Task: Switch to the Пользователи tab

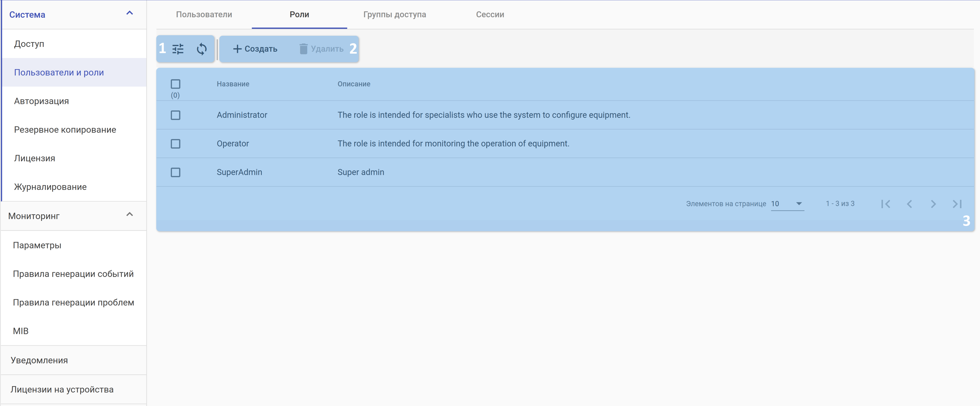Action: pyautogui.click(x=204, y=15)
